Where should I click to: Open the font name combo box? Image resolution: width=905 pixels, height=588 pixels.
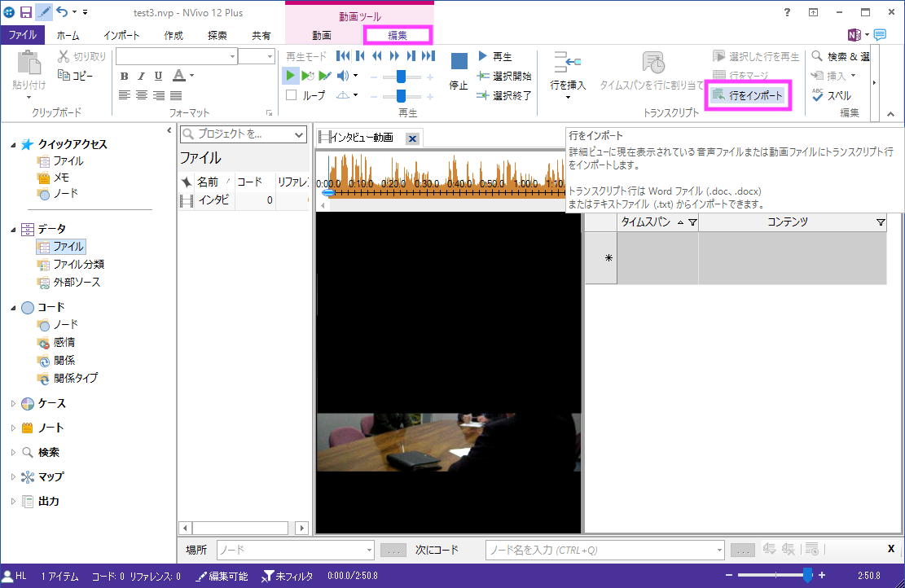tap(176, 56)
